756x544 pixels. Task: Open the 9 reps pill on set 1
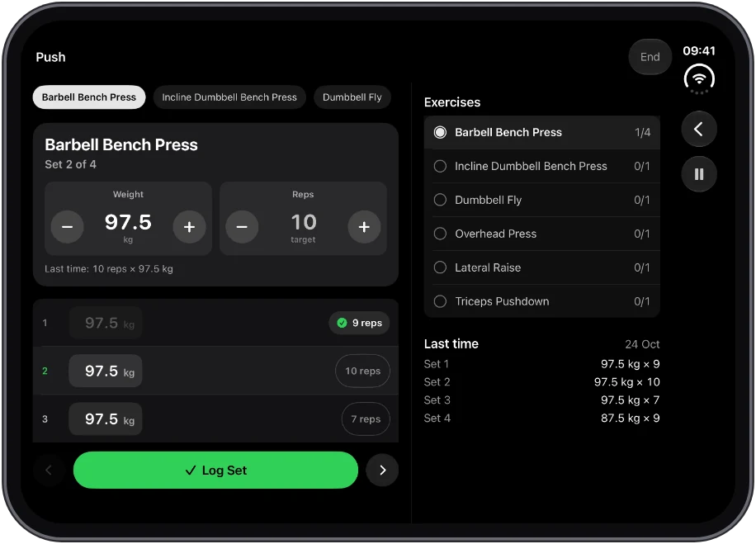pyautogui.click(x=360, y=323)
